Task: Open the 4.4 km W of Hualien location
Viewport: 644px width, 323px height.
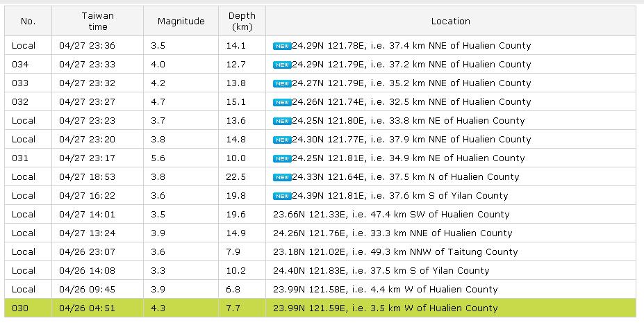Action: 385,289
